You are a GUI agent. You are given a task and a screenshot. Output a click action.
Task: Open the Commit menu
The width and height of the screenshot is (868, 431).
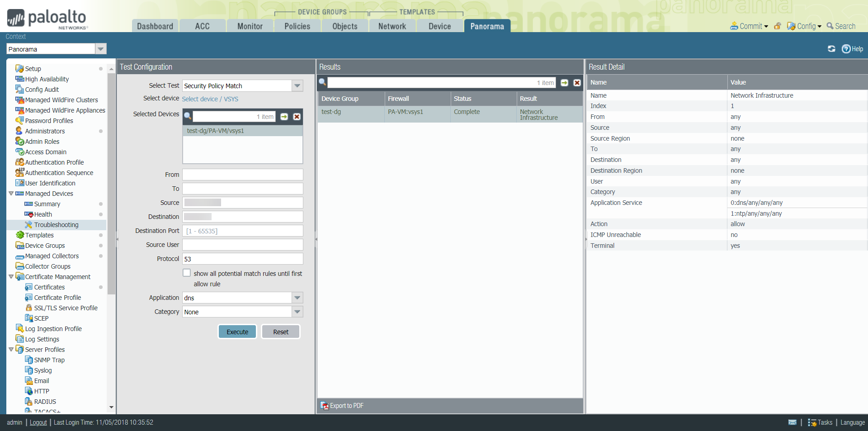[749, 26]
